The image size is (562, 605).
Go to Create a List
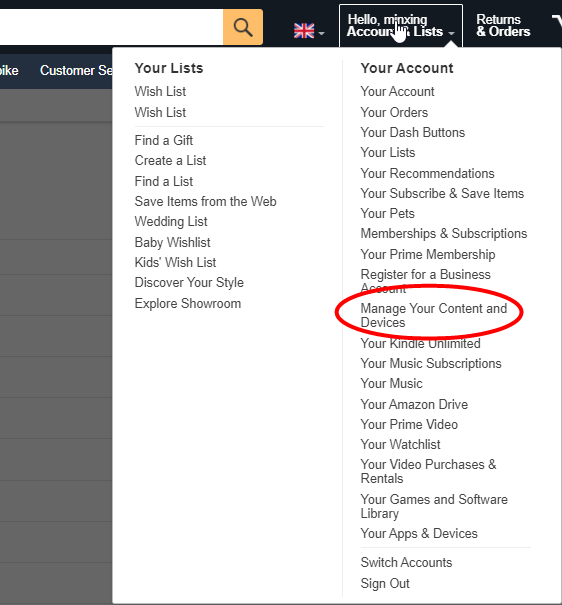(x=170, y=160)
